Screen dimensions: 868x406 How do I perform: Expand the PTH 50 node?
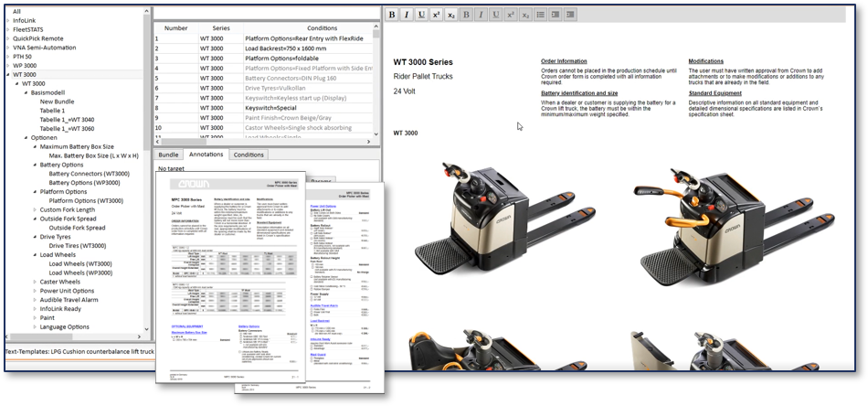pyautogui.click(x=7, y=57)
